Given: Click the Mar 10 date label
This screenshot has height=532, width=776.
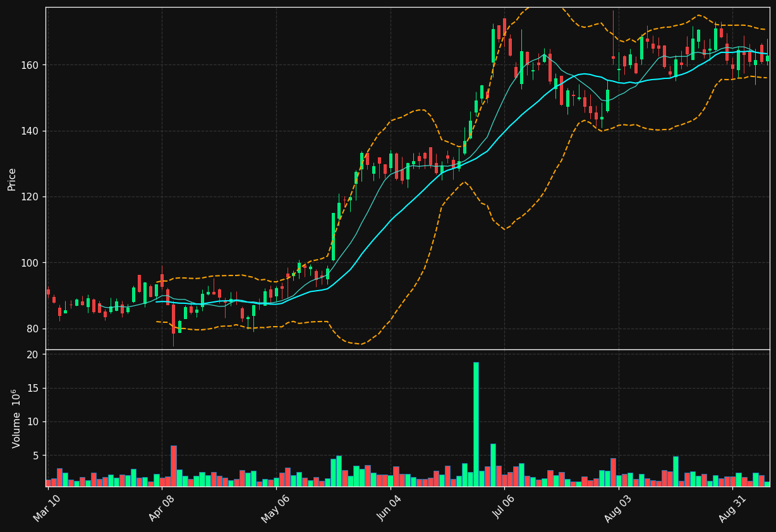Looking at the screenshot, I should click(48, 509).
